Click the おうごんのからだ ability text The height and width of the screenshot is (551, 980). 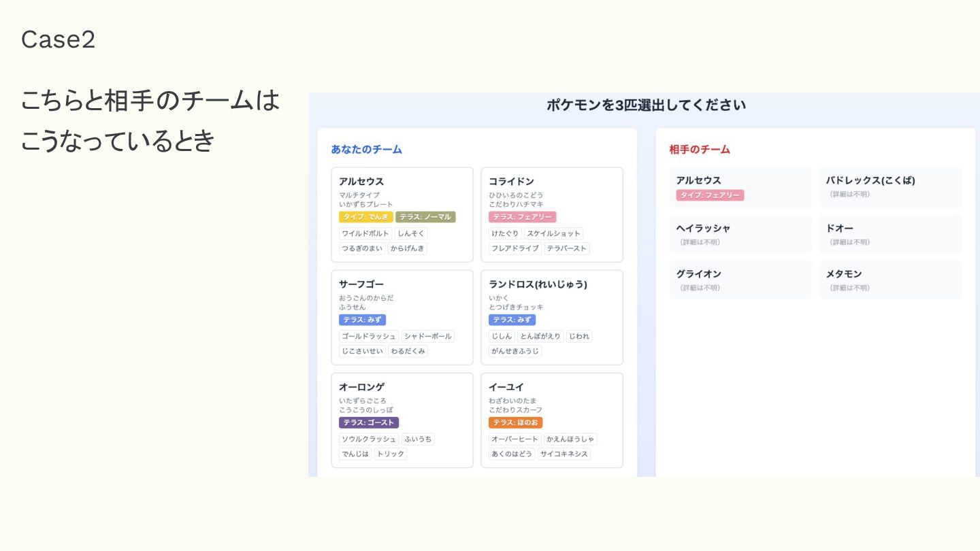366,298
